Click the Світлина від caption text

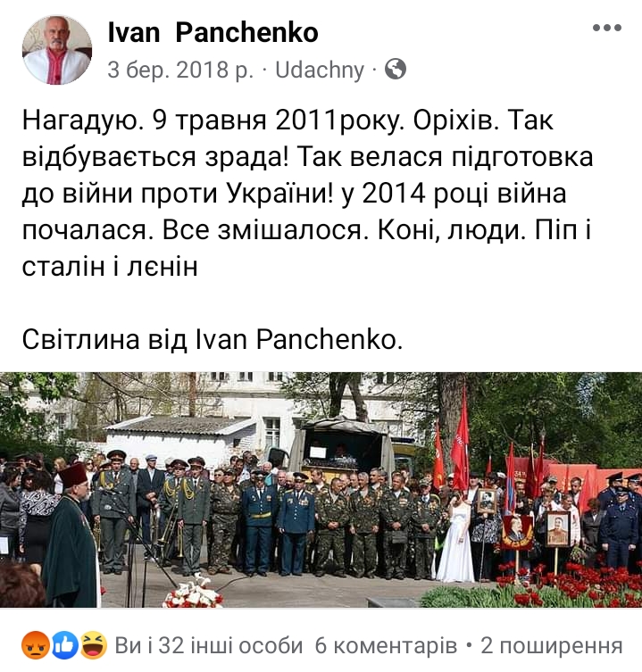pyautogui.click(x=212, y=339)
